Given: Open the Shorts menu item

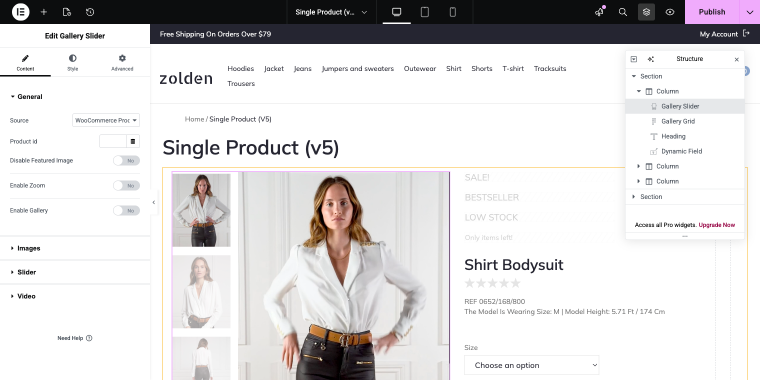Looking at the screenshot, I should pyautogui.click(x=482, y=68).
